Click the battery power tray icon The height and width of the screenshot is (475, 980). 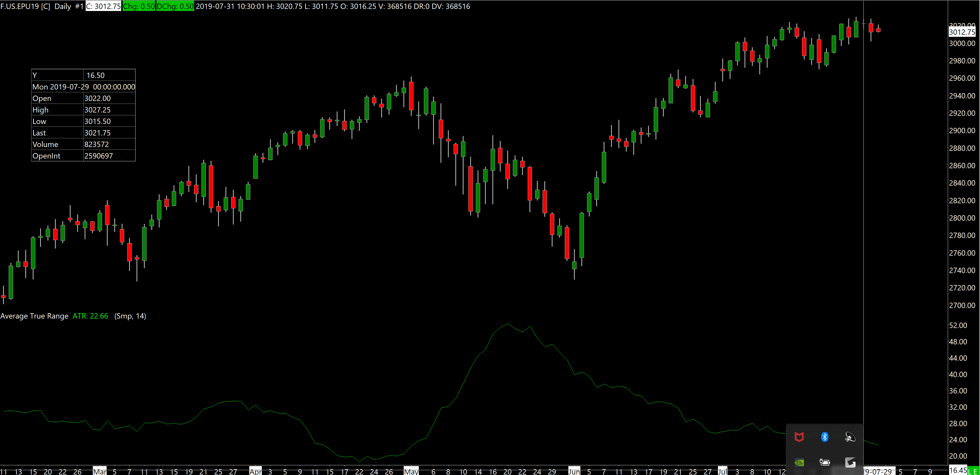824,462
